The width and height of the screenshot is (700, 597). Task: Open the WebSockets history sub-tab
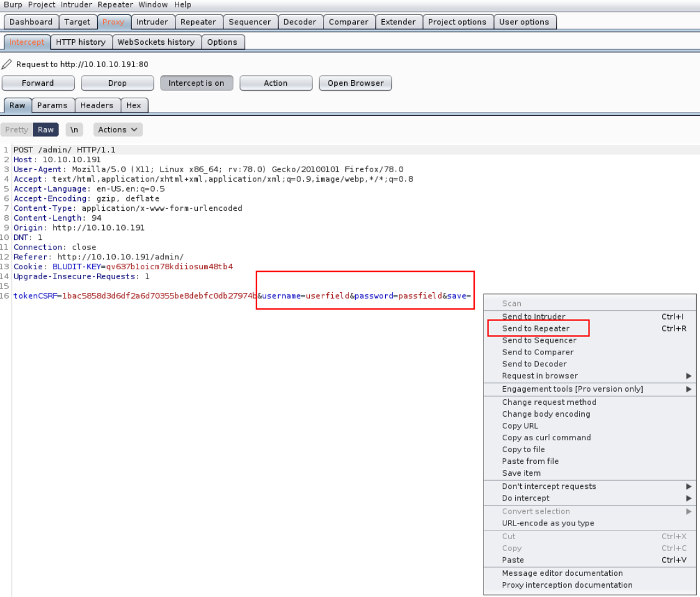coord(156,42)
